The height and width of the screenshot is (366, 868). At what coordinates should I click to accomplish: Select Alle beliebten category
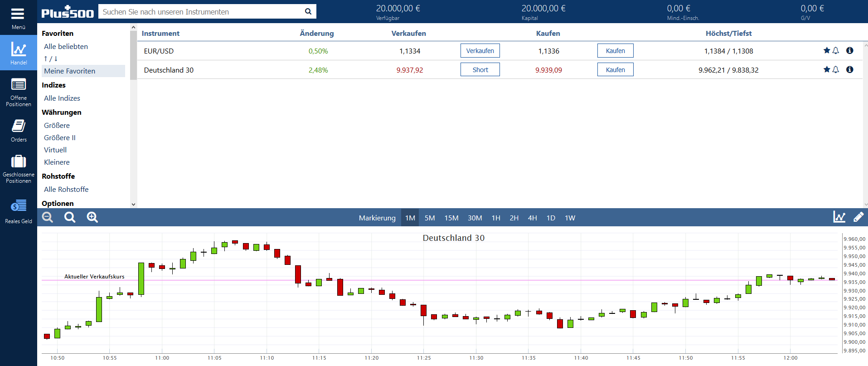(66, 47)
